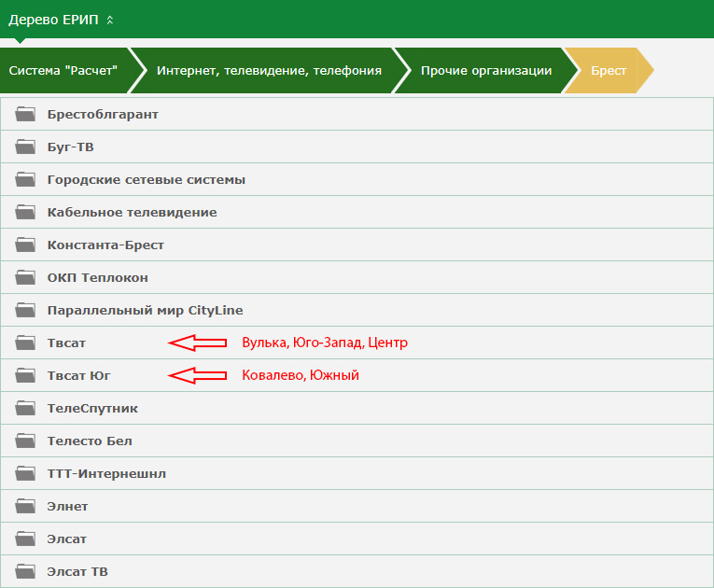Go to Интернет, телевидение, телефония breadcrumb
The image size is (714, 588).
(269, 71)
